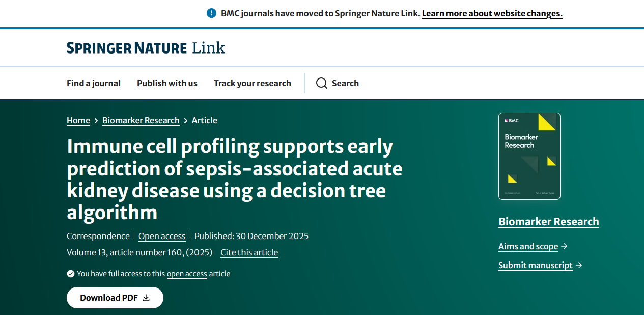This screenshot has width=644, height=315.
Task: Visit the Biomarker Research journal heading link
Action: [548, 222]
